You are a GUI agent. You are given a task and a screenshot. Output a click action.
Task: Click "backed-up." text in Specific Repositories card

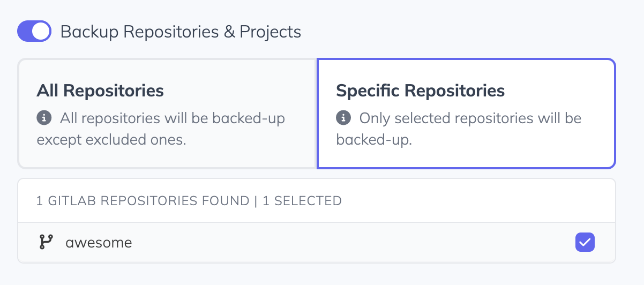374,140
